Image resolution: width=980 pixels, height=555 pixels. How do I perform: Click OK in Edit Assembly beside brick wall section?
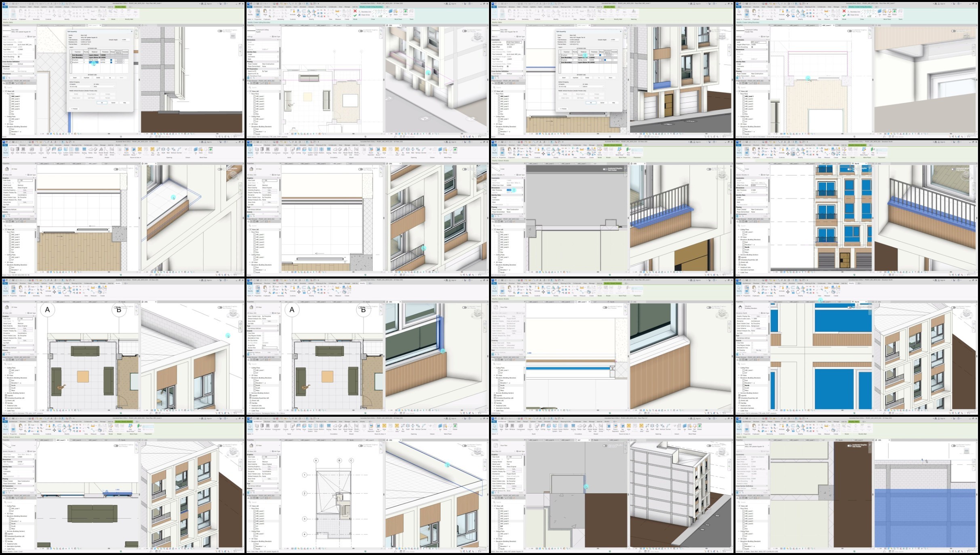click(x=102, y=103)
